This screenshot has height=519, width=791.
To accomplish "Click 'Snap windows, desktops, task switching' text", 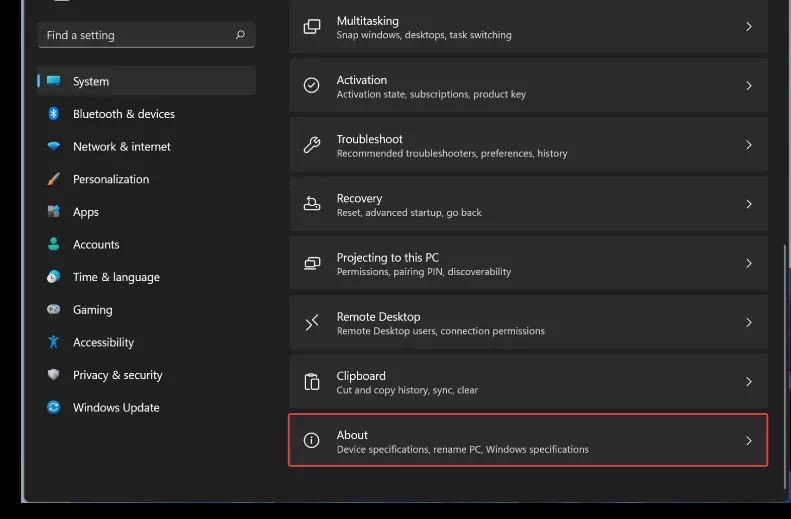I will click(x=424, y=35).
